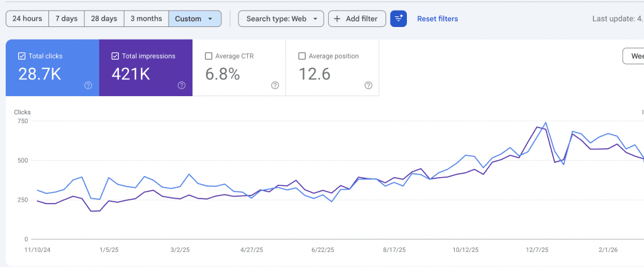Open the Search type: Web dropdown

point(281,19)
